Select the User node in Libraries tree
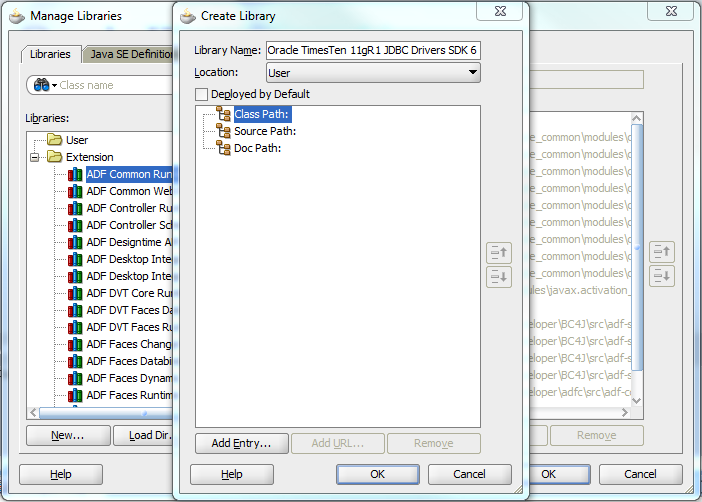The image size is (702, 502). pyautogui.click(x=77, y=140)
